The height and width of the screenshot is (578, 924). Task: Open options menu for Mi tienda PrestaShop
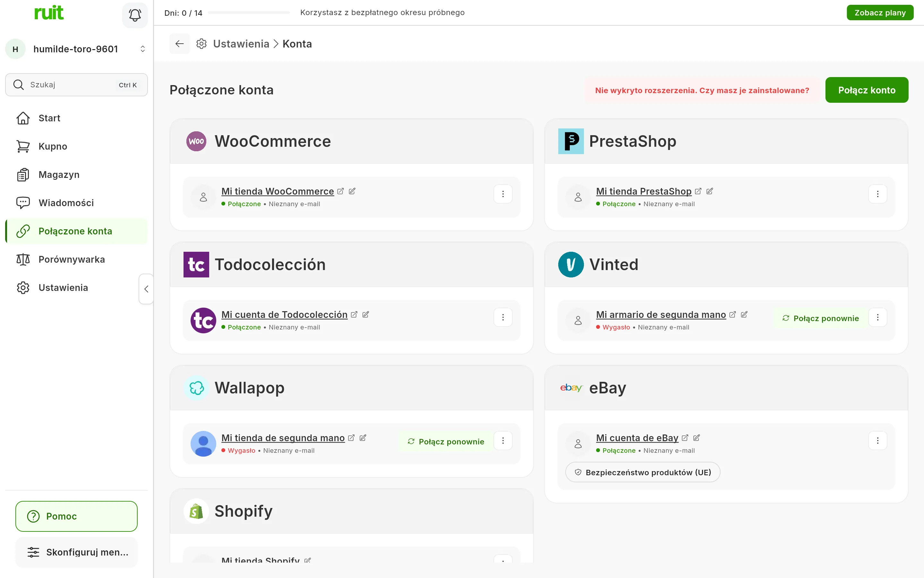[x=877, y=194]
